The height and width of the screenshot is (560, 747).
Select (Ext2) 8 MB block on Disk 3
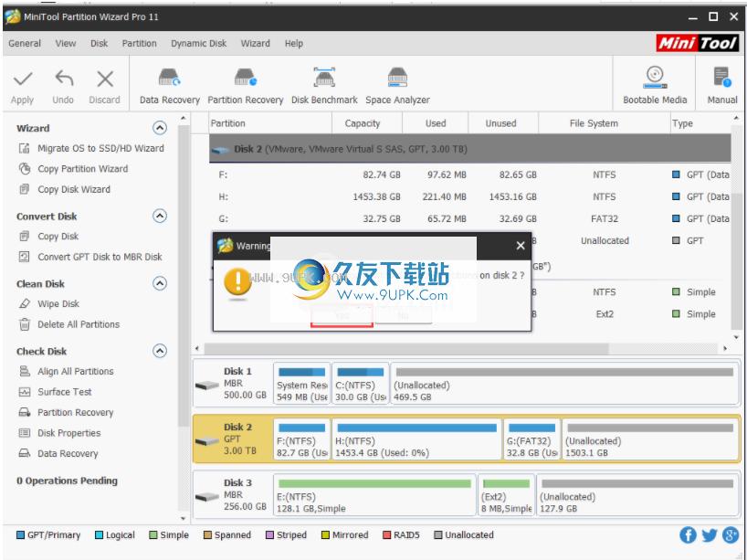506,495
